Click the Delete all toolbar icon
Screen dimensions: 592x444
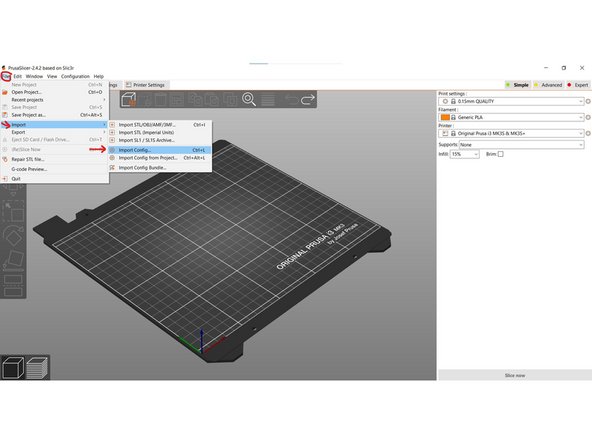[160, 100]
